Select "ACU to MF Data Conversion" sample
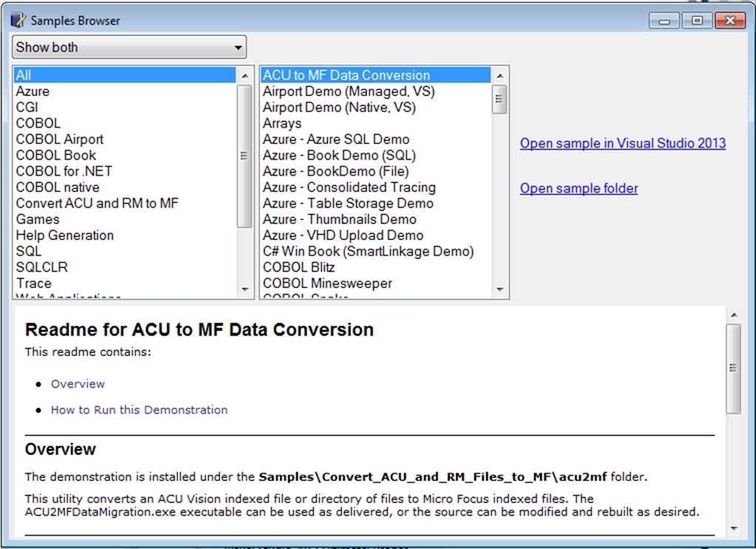The width and height of the screenshot is (756, 549). [x=375, y=75]
